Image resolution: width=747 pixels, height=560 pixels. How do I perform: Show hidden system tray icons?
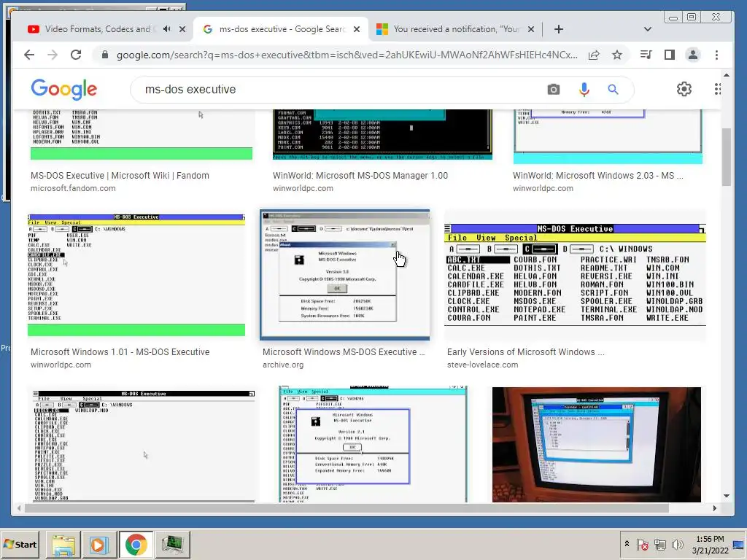[x=627, y=544]
